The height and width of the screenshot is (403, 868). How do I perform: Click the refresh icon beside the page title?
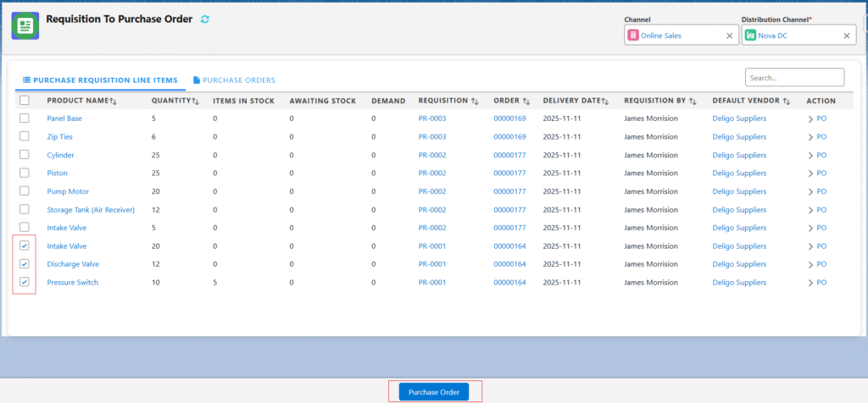pyautogui.click(x=204, y=19)
